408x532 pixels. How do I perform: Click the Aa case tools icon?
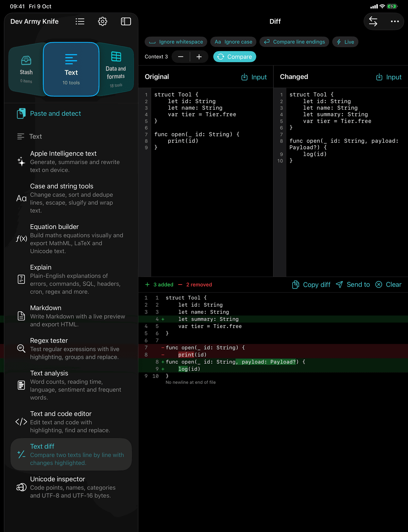(21, 198)
